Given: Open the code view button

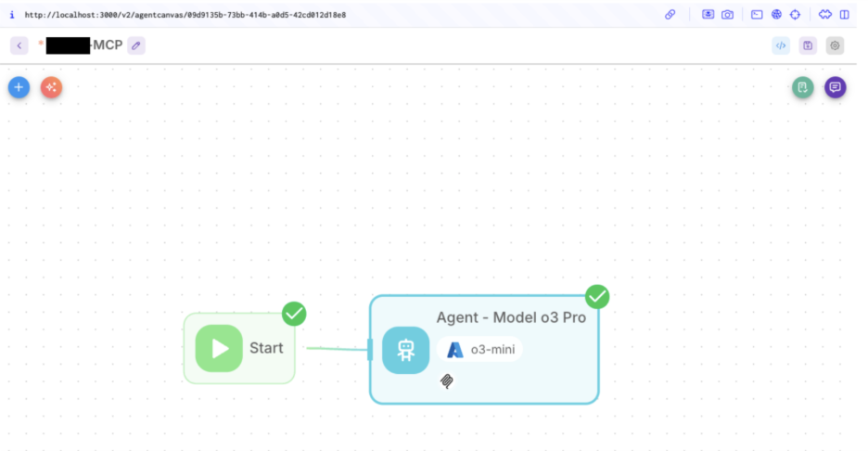Looking at the screenshot, I should coord(781,45).
